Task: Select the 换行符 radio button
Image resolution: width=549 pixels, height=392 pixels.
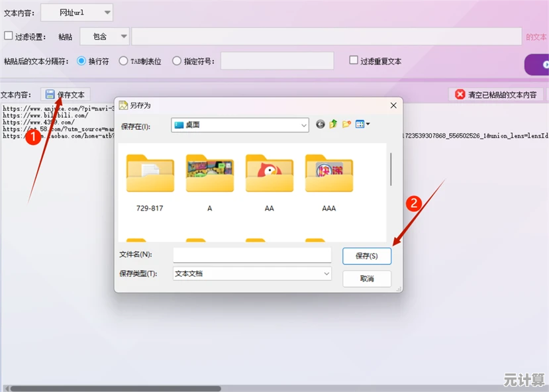Action: [x=81, y=61]
